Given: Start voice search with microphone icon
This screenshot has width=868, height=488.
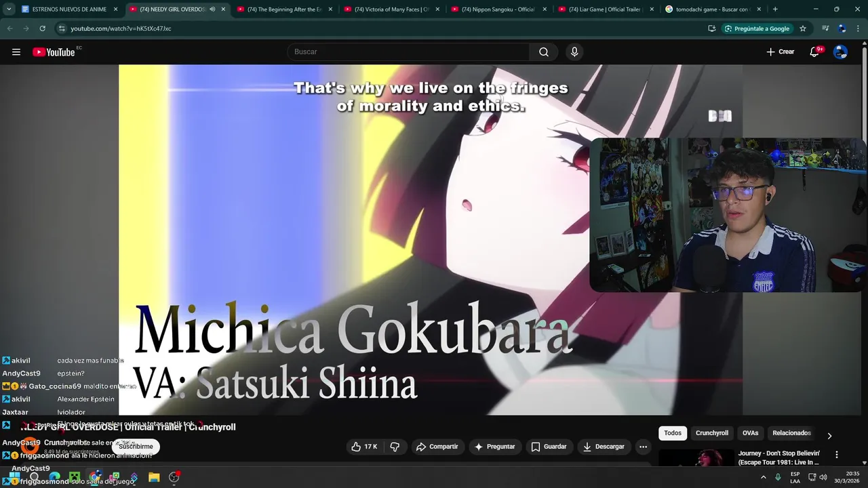Looking at the screenshot, I should pyautogui.click(x=574, y=52).
